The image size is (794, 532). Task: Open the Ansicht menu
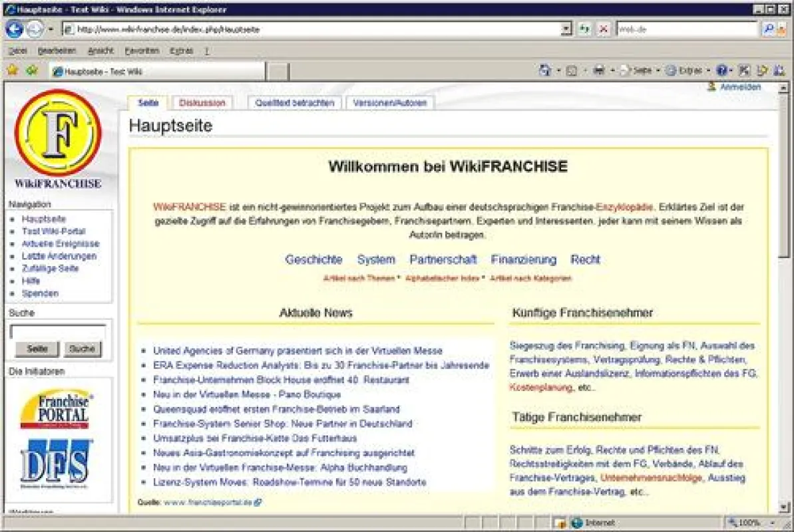click(x=100, y=51)
